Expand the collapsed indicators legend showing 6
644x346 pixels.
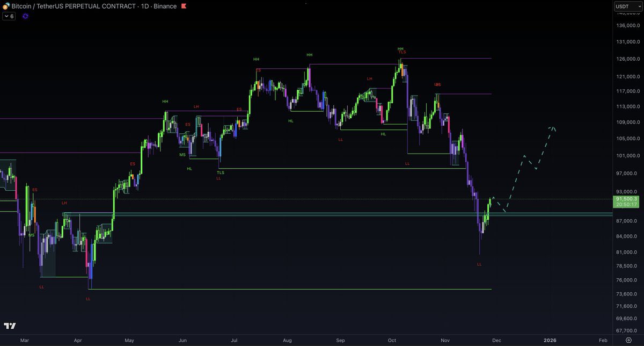(9, 16)
